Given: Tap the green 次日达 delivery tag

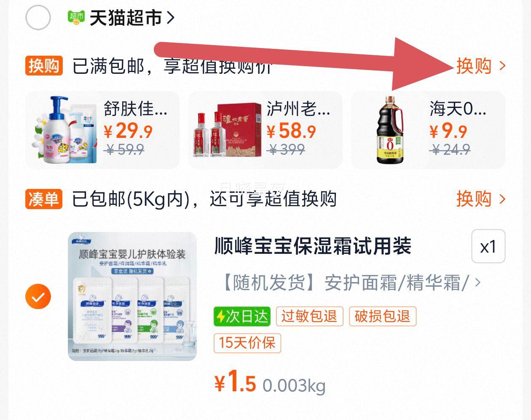Looking at the screenshot, I should click(242, 316).
